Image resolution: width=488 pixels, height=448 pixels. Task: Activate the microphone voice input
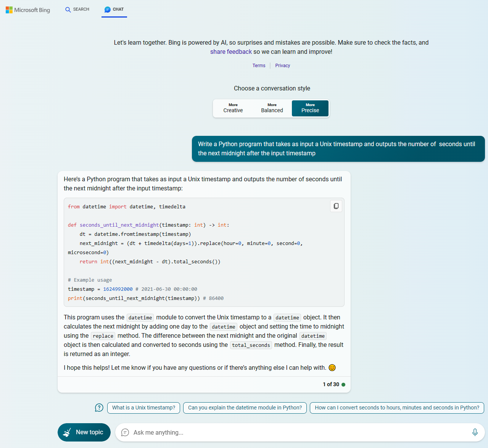click(475, 432)
